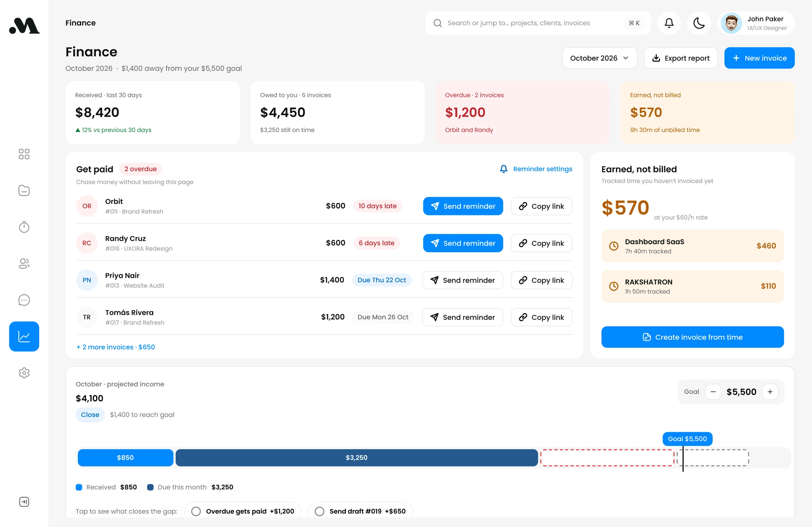Image resolution: width=812 pixels, height=527 pixels.
Task: Open the dashboard grid icon in sidebar
Action: pos(24,154)
